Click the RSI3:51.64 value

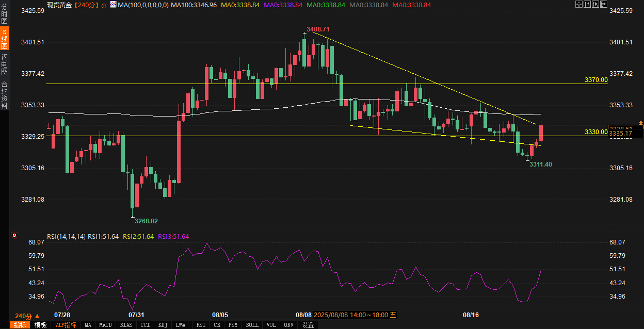173,237
